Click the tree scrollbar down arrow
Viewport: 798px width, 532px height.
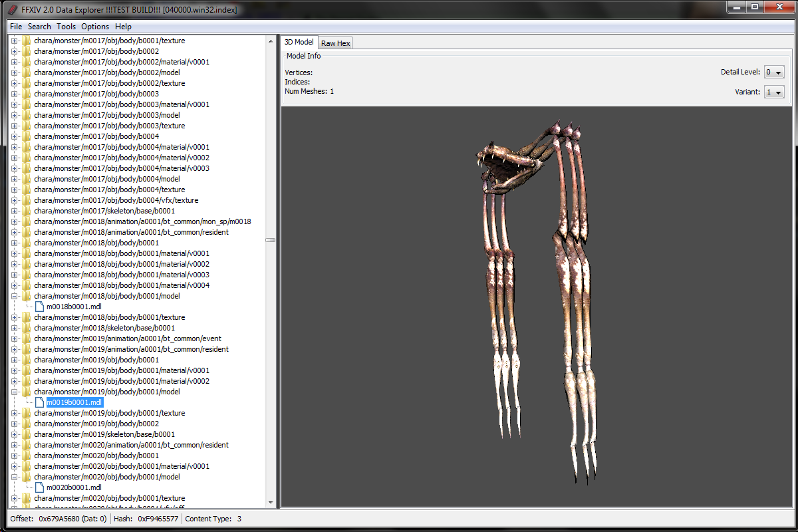pyautogui.click(x=271, y=502)
